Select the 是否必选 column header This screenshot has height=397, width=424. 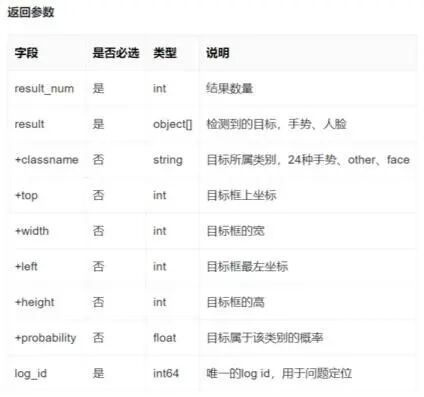(116, 53)
